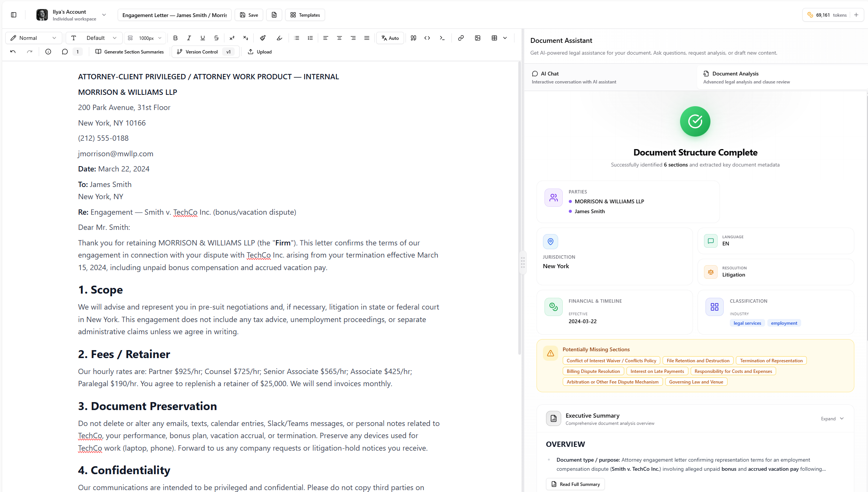Apply superscript formatting
The width and height of the screenshot is (868, 492).
[232, 38]
